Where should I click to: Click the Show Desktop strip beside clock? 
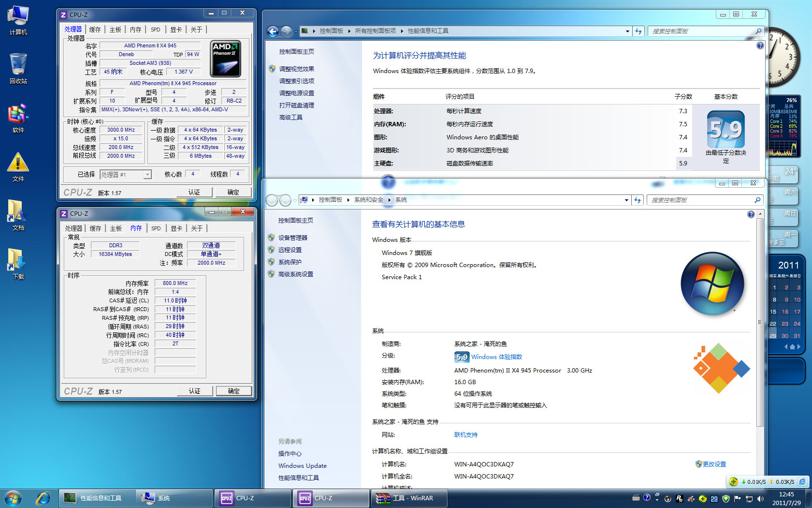click(x=809, y=498)
